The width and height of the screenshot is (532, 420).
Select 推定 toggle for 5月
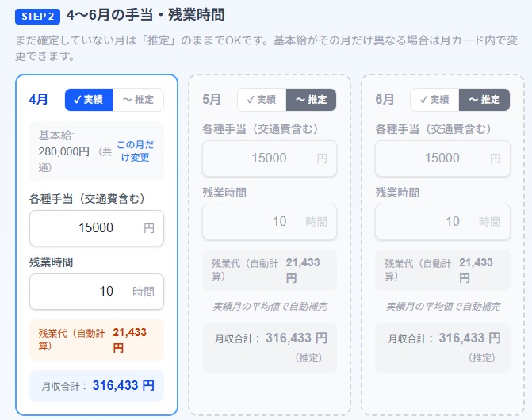pos(311,100)
